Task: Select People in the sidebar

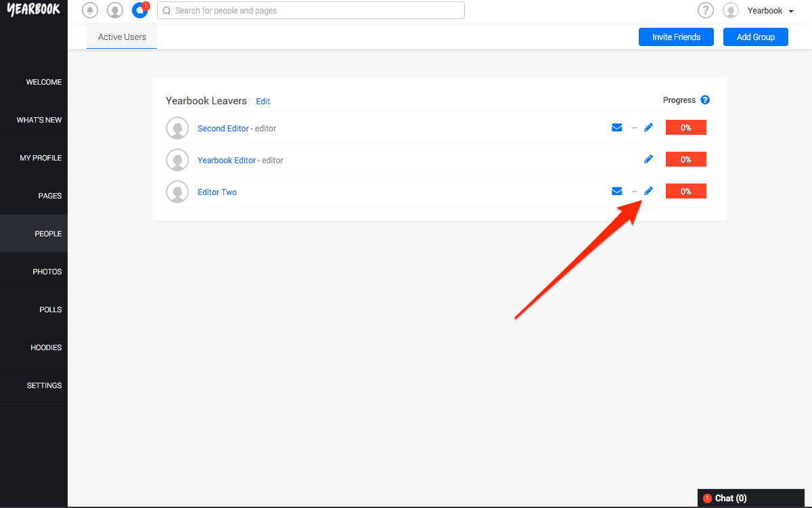Action: click(x=34, y=234)
